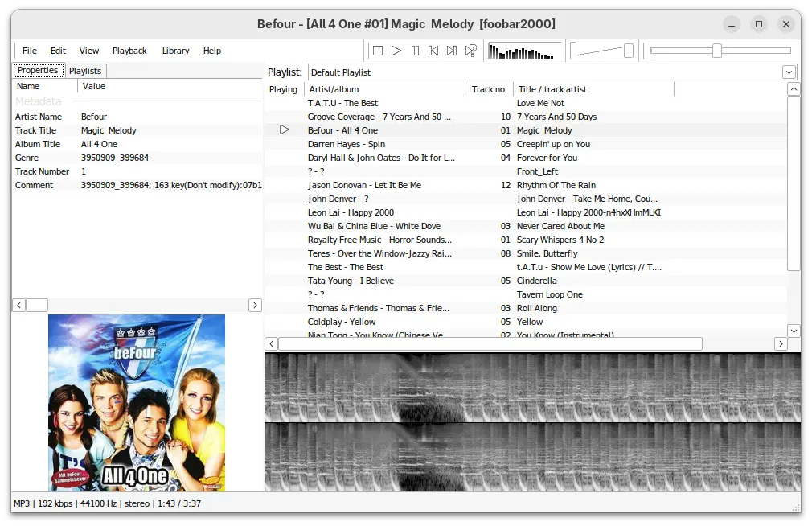Select Tata Young - I Believe row
The height and width of the screenshot is (526, 812).
click(526, 281)
